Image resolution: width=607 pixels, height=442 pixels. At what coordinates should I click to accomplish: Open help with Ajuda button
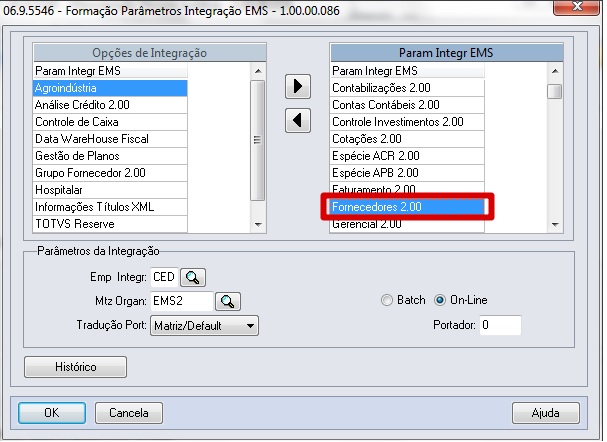click(x=545, y=413)
